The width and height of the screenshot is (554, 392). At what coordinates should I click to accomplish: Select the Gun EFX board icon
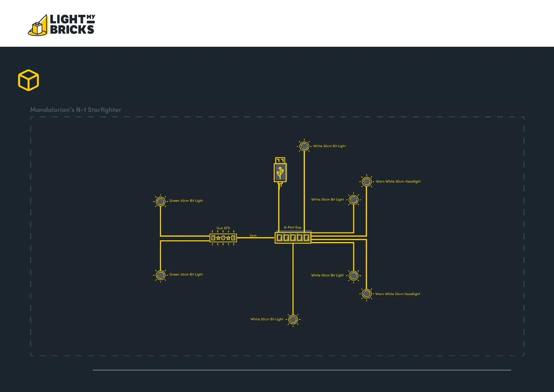(x=223, y=238)
